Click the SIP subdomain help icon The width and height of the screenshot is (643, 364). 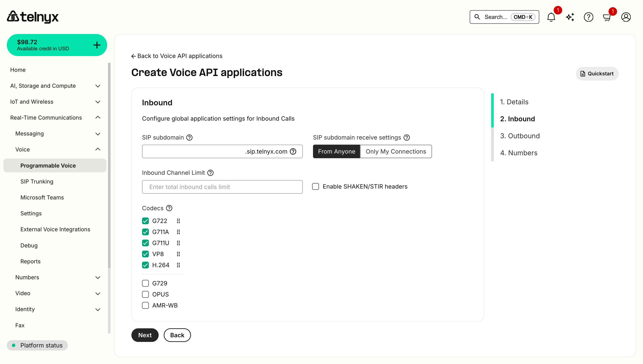point(189,137)
